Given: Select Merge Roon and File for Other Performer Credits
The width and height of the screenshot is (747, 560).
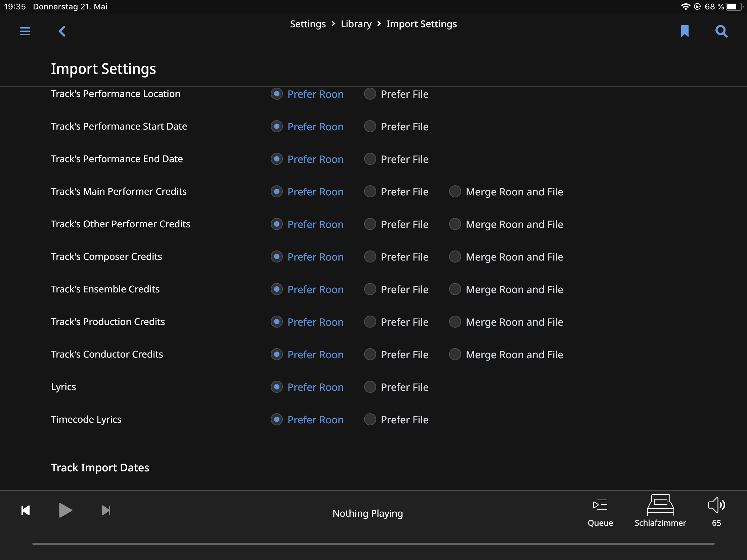Looking at the screenshot, I should (x=506, y=224).
